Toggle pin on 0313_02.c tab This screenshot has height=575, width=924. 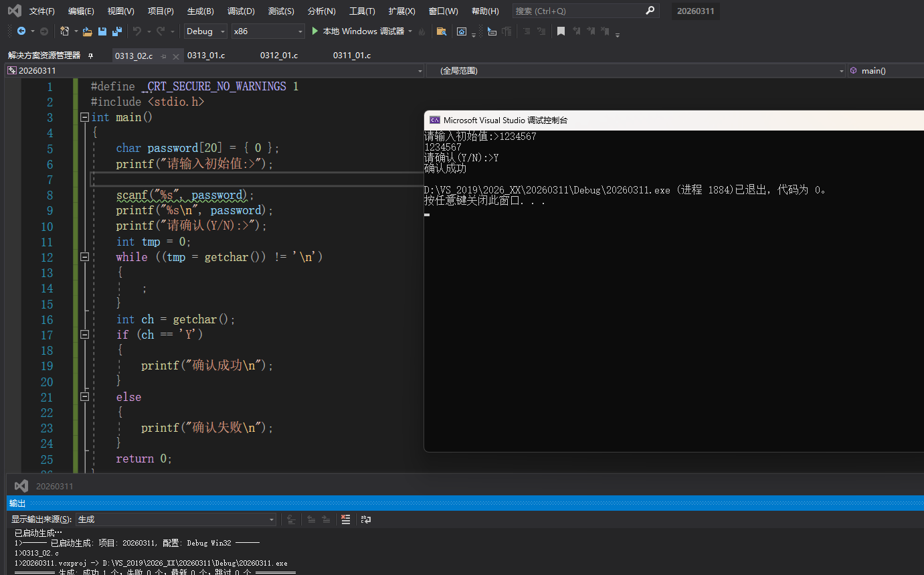[164, 56]
